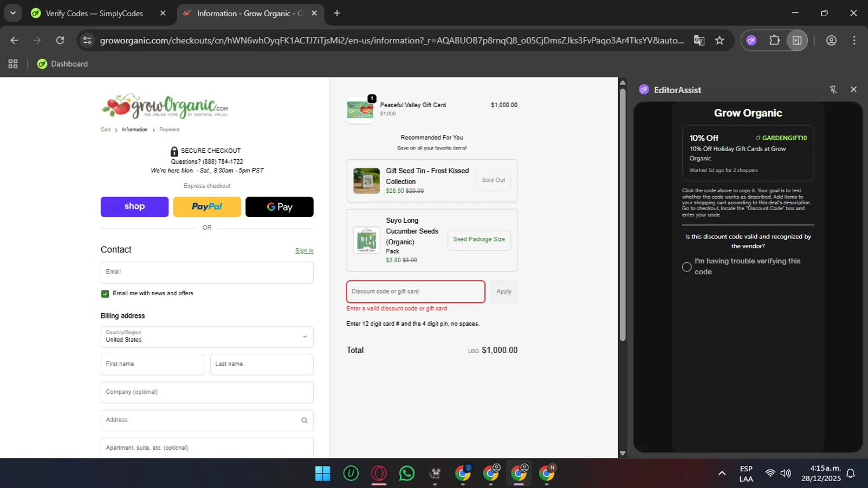868x488 pixels.
Task: Focus the Address field
Action: click(x=207, y=420)
